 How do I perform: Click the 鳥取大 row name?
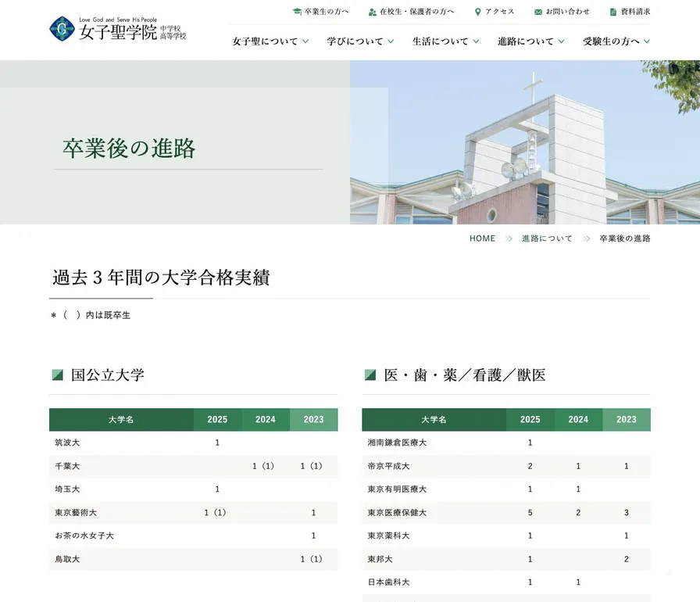tap(67, 559)
